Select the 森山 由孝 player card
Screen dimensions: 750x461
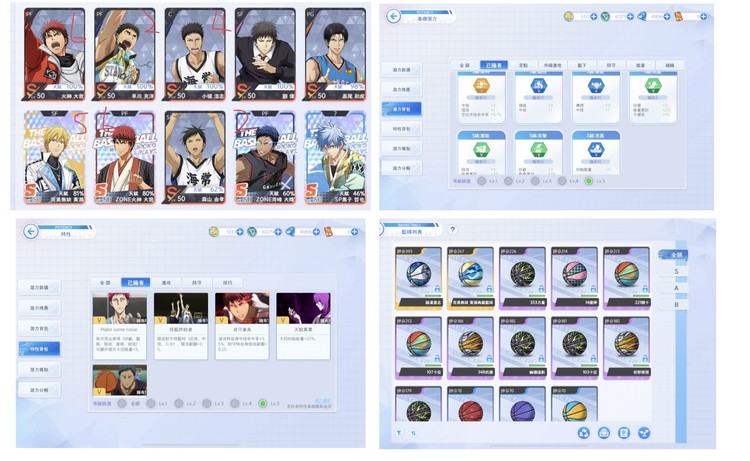[x=195, y=157]
